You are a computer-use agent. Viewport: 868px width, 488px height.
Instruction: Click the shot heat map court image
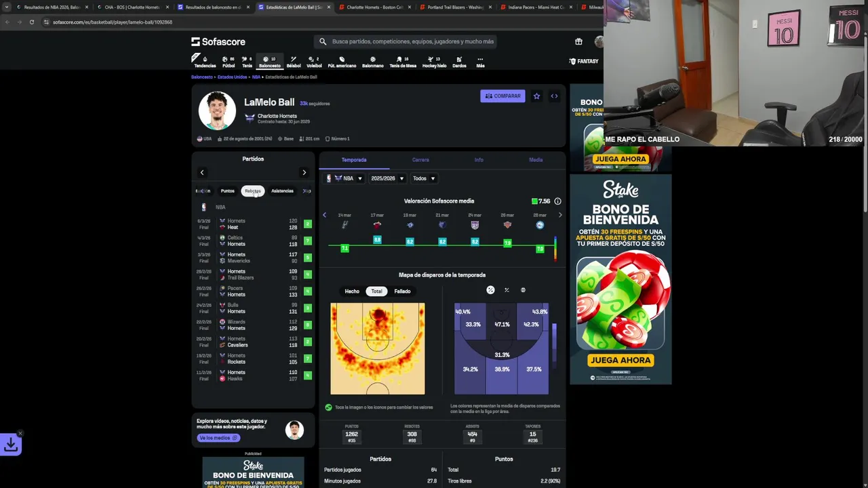pos(378,348)
